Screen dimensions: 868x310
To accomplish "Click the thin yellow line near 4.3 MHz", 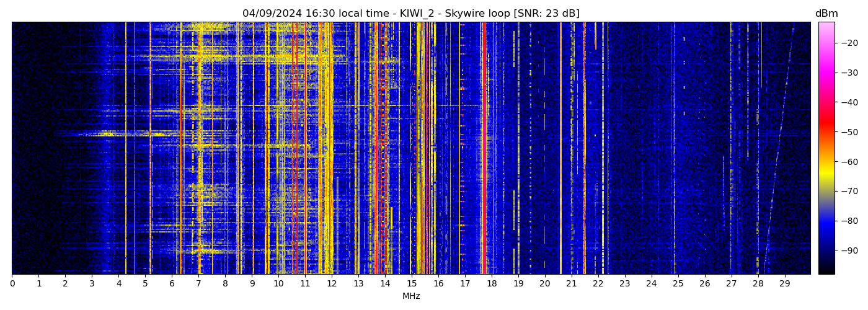I will (126, 149).
